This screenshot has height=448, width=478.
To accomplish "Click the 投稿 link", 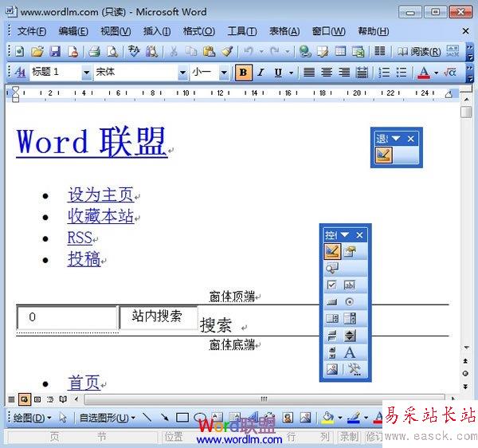I will 84,259.
